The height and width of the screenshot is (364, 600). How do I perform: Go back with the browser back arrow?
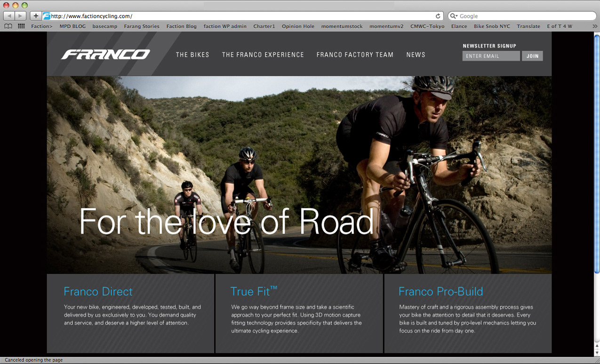(9, 16)
